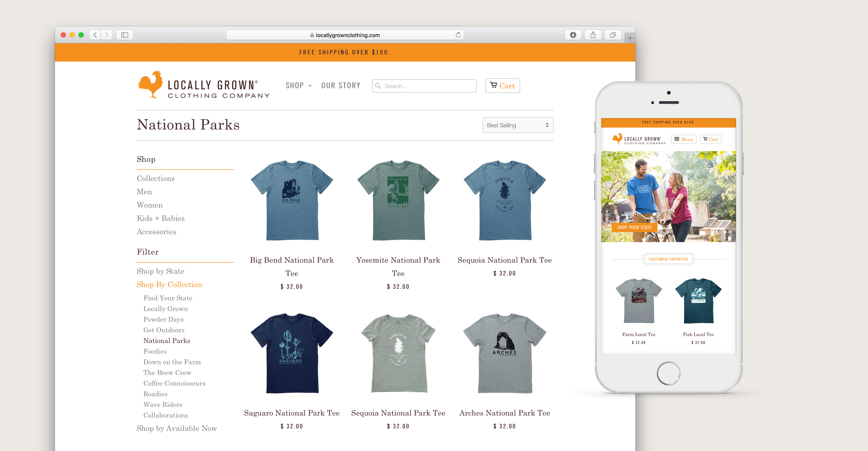Open the Powder Days collection link

164,319
